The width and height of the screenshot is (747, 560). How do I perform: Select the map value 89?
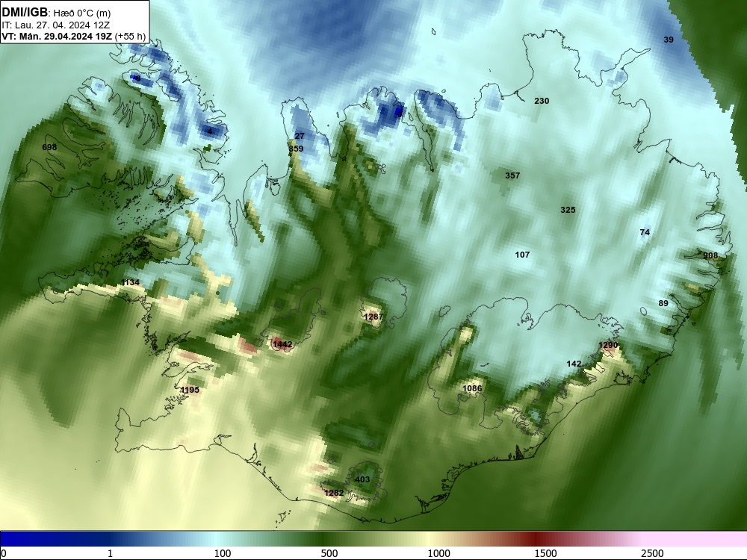click(663, 303)
